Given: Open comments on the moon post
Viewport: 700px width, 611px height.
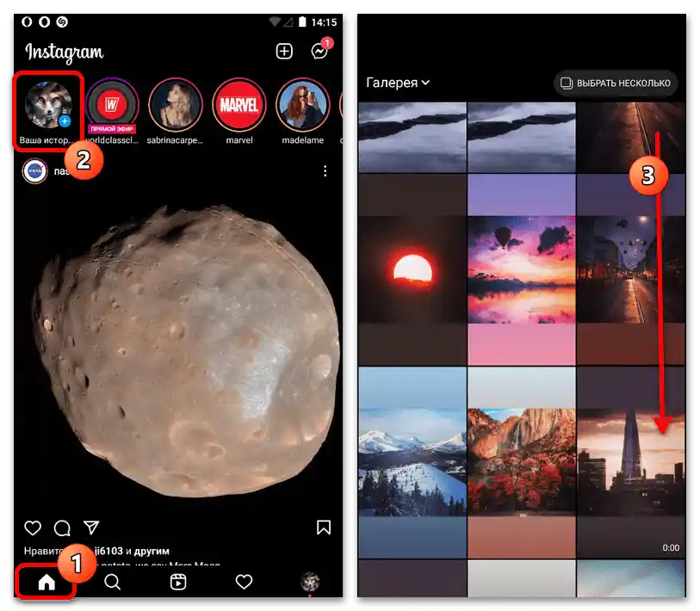Looking at the screenshot, I should point(62,528).
